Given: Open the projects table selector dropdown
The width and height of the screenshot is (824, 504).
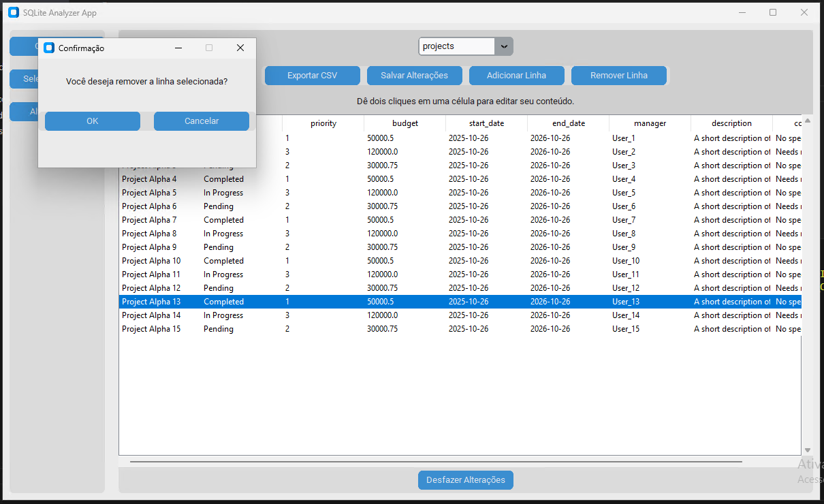Looking at the screenshot, I should pos(504,46).
